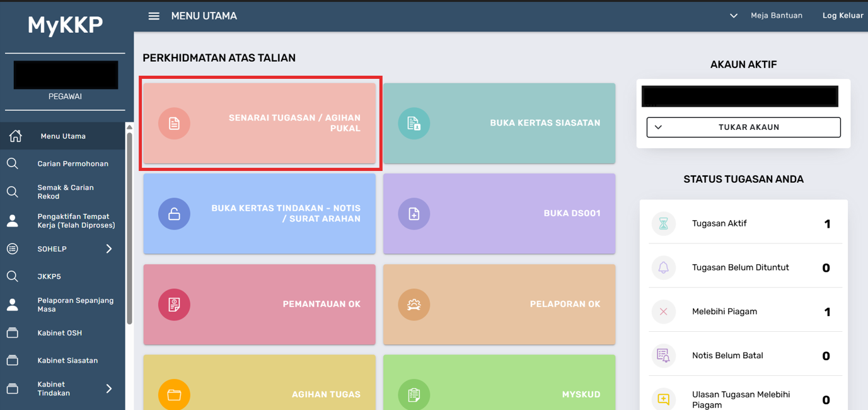This screenshot has width=868, height=410.
Task: Click the file icon on Buka Kertas Siasatan
Action: (414, 123)
